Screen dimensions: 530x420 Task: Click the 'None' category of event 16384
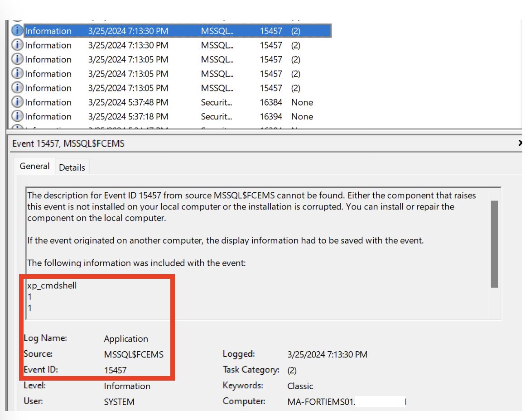(302, 102)
